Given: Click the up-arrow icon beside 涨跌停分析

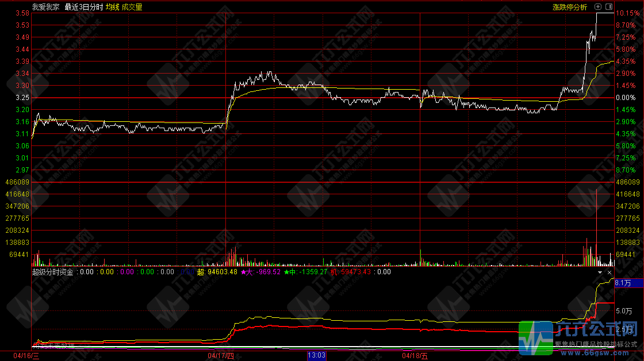Looking at the screenshot, I should point(598,7).
